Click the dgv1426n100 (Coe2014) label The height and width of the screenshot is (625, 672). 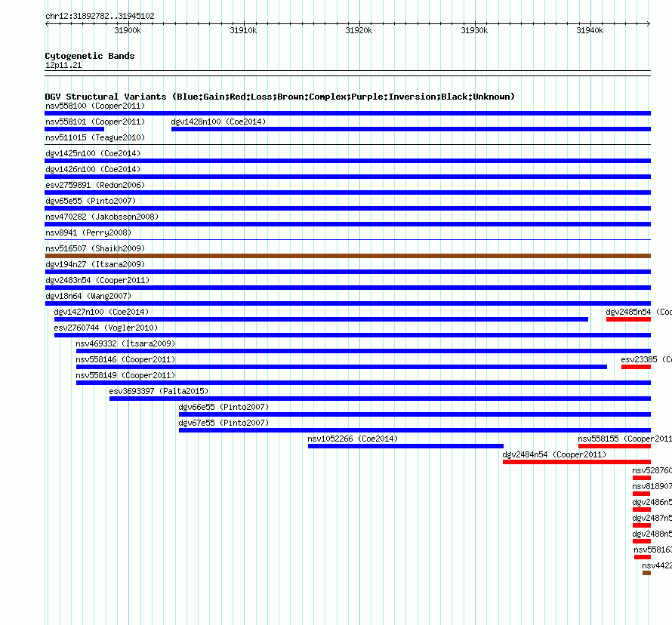pos(93,169)
